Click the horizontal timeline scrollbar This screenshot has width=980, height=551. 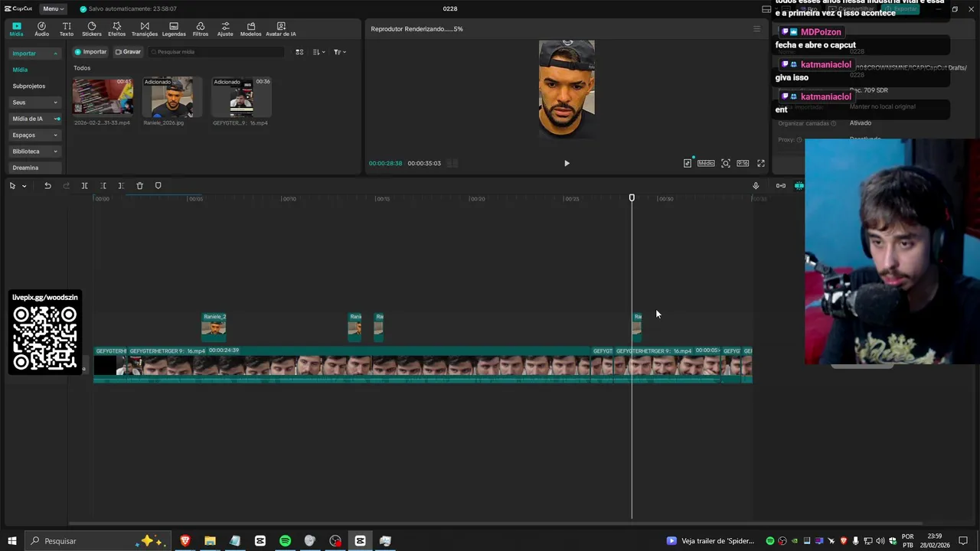495,524
